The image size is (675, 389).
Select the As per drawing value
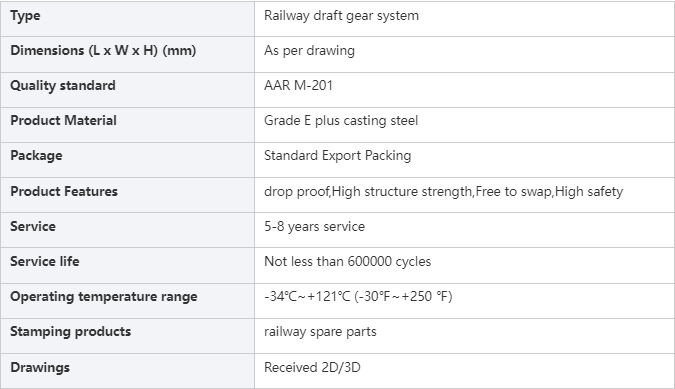click(x=310, y=51)
